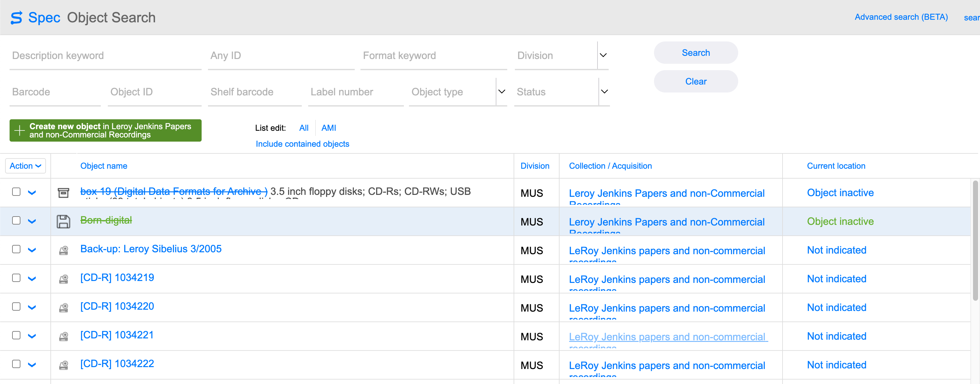
Task: Click the Spec logo icon
Action: pyautogui.click(x=16, y=18)
